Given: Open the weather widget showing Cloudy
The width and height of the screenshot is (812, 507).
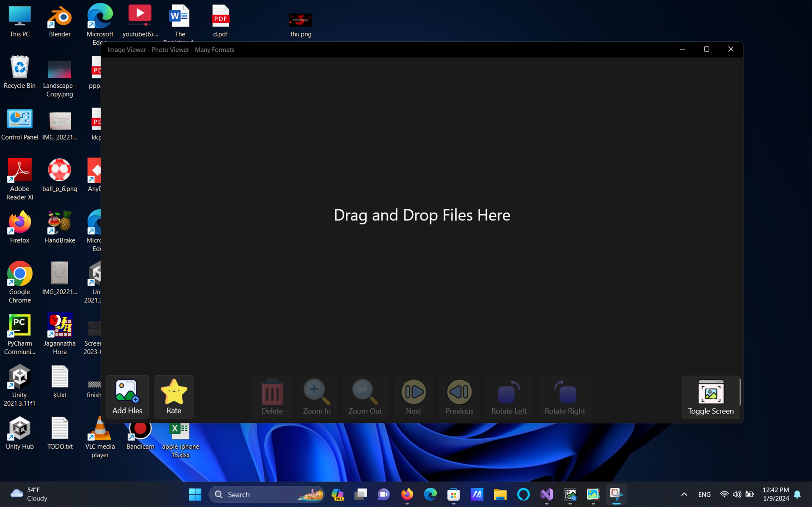Looking at the screenshot, I should pyautogui.click(x=28, y=494).
